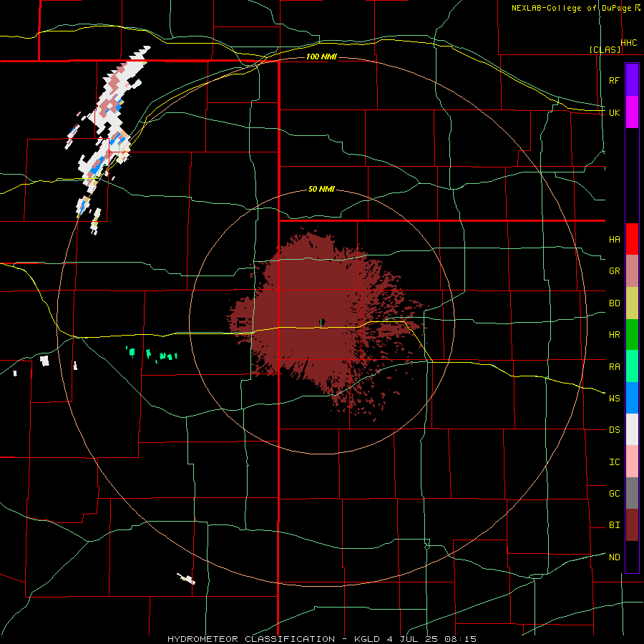Viewport: 644px width, 644px height.
Task: Click the HA label beside the legend
Action: [x=614, y=239]
